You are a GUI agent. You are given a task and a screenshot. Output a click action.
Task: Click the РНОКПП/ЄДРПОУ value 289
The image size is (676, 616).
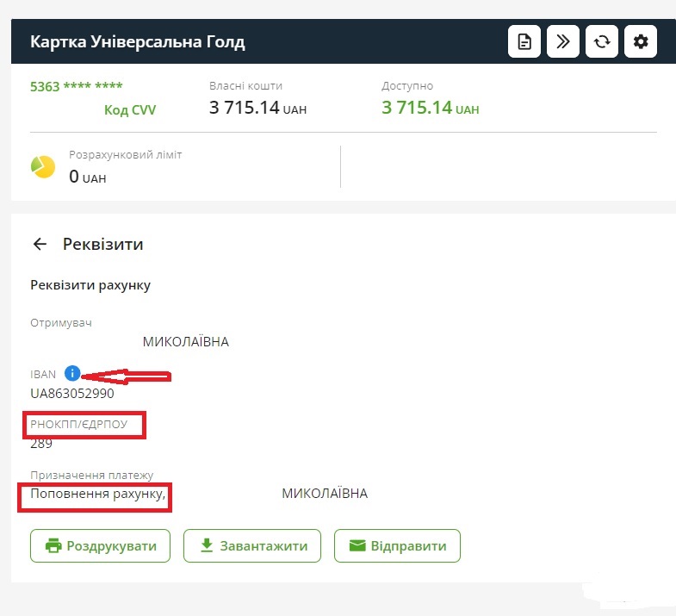point(41,444)
